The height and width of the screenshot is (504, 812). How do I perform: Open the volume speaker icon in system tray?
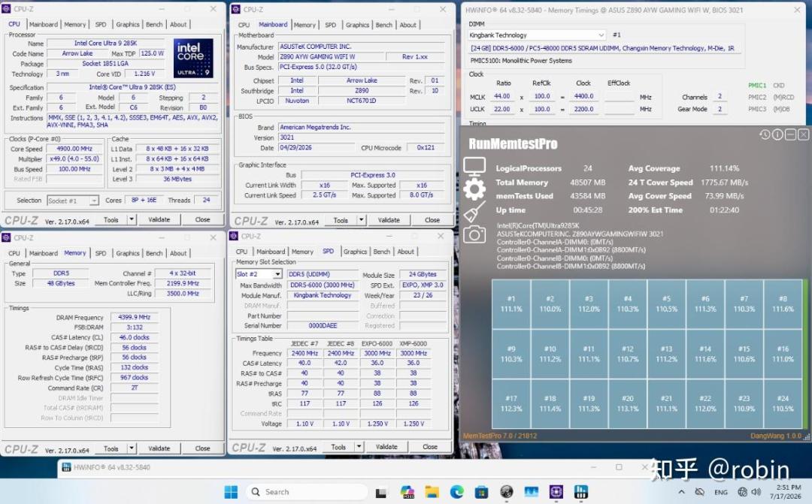pyautogui.click(x=756, y=491)
